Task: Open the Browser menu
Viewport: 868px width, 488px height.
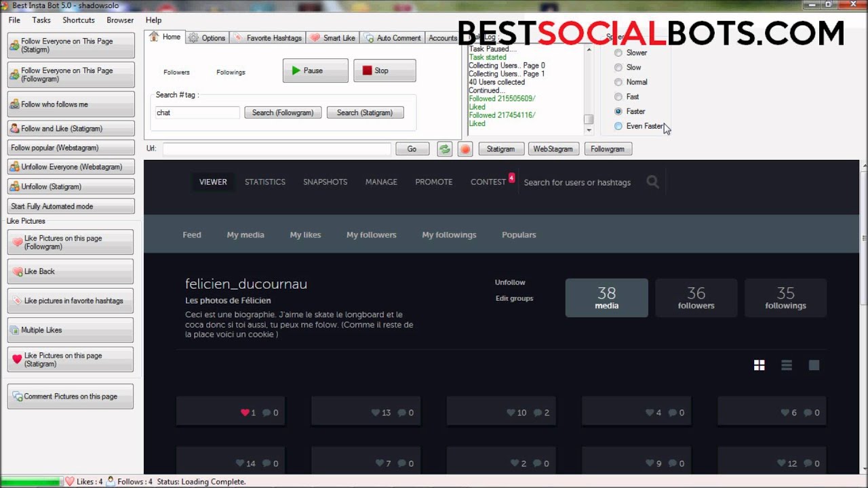Action: (120, 20)
